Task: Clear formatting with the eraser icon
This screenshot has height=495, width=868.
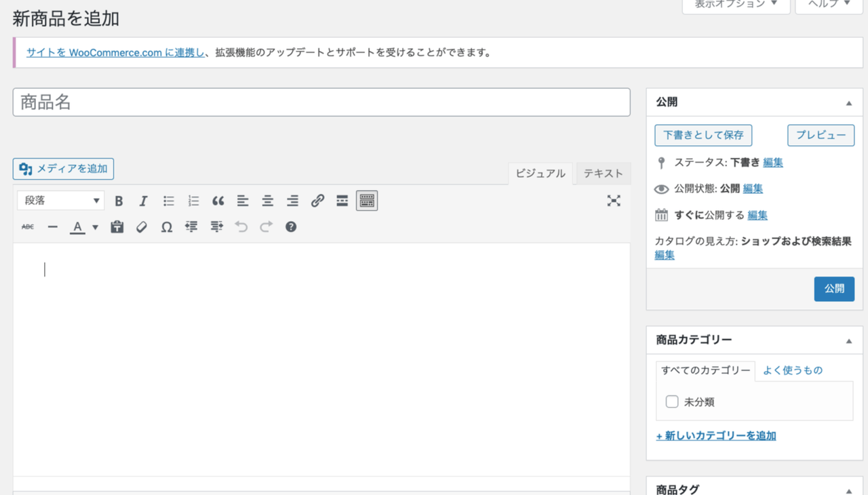Action: 142,227
